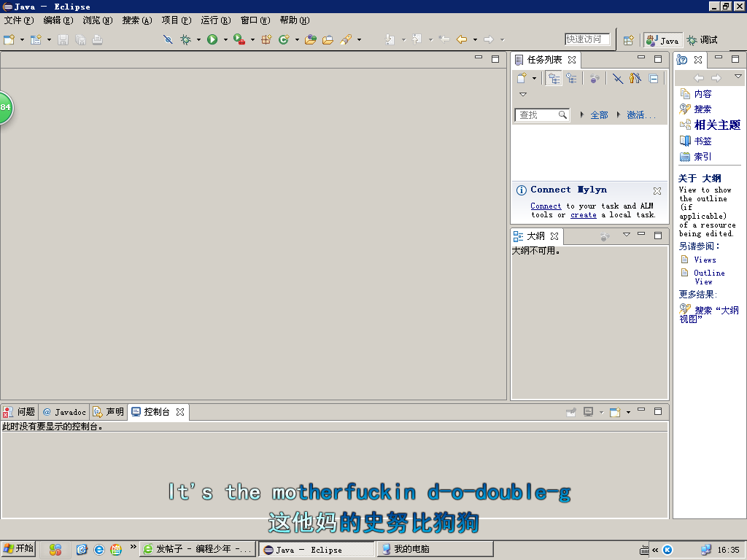Viewport: 747px width, 560px height.
Task: Open the 项目 (Project) menu
Action: click(176, 20)
